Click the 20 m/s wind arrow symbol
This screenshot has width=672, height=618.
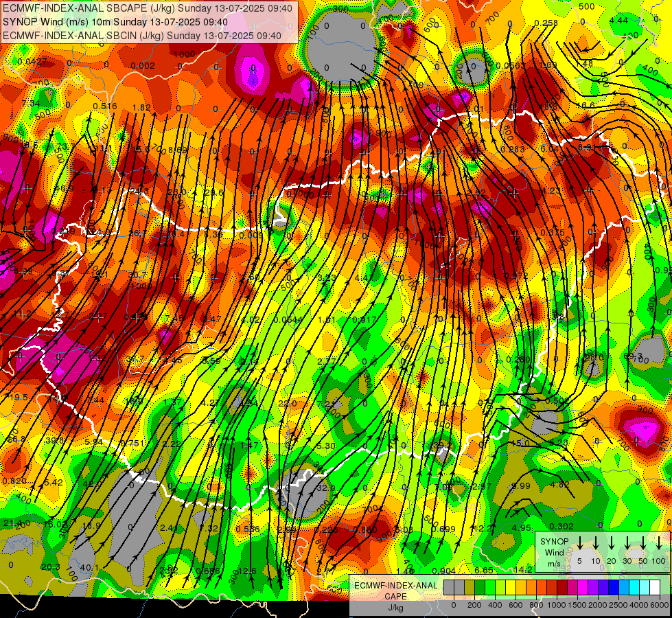coord(612,542)
